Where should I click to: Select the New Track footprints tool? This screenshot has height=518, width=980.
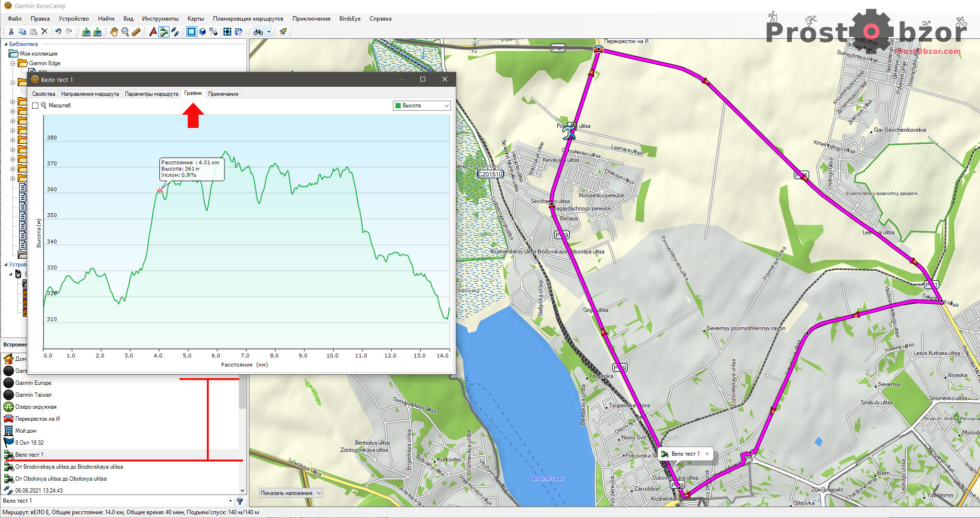click(175, 32)
